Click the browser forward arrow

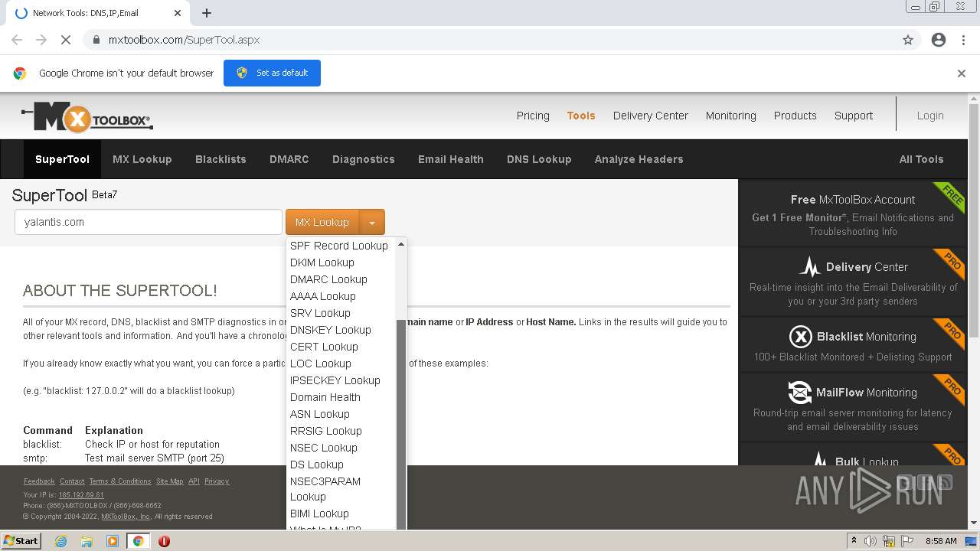(x=41, y=40)
